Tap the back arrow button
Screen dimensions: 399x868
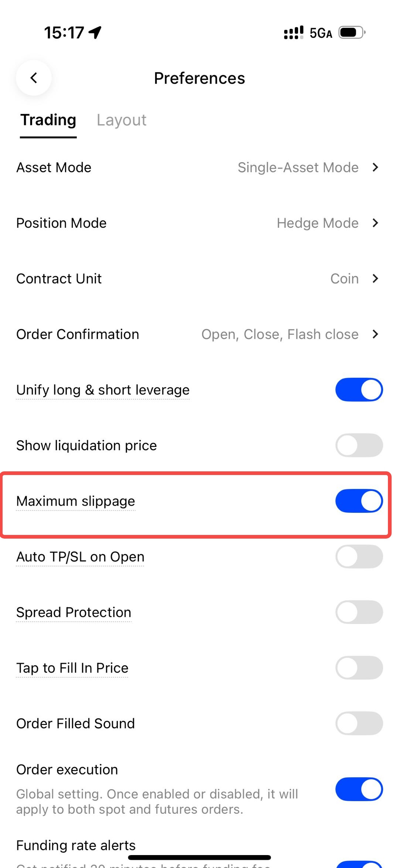[34, 78]
